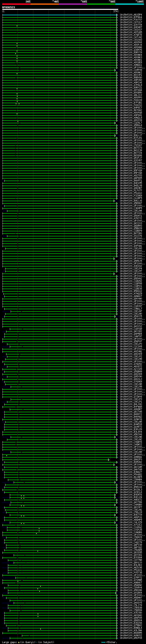Image resolution: width=146 pixels, height=644 pixels.
Task: Select the UniRef100_Q6FV39 label
Action: [x=131, y=545]
